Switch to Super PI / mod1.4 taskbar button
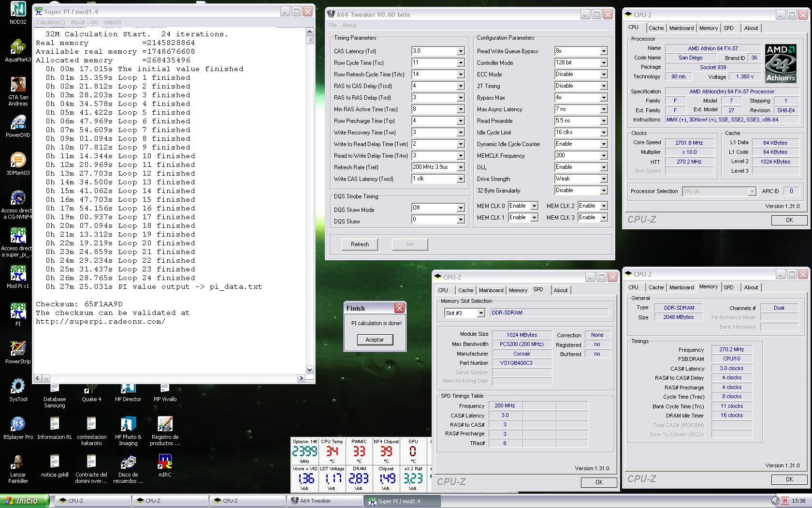 click(402, 501)
